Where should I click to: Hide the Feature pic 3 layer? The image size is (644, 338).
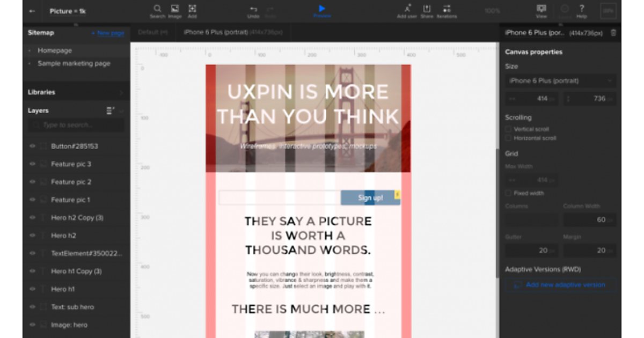pos(32,164)
